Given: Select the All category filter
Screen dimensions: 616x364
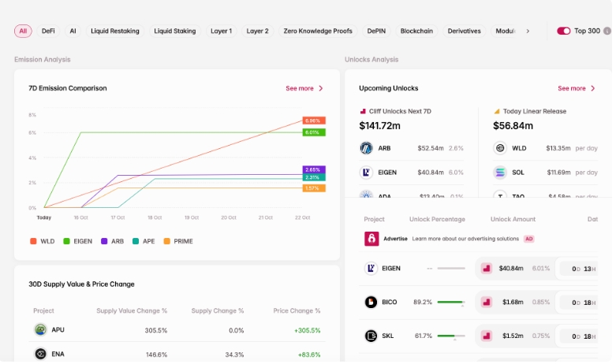Looking at the screenshot, I should [23, 31].
